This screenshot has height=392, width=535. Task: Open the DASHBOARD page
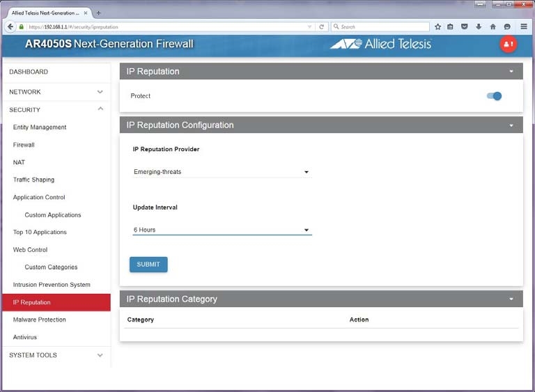[x=29, y=72]
